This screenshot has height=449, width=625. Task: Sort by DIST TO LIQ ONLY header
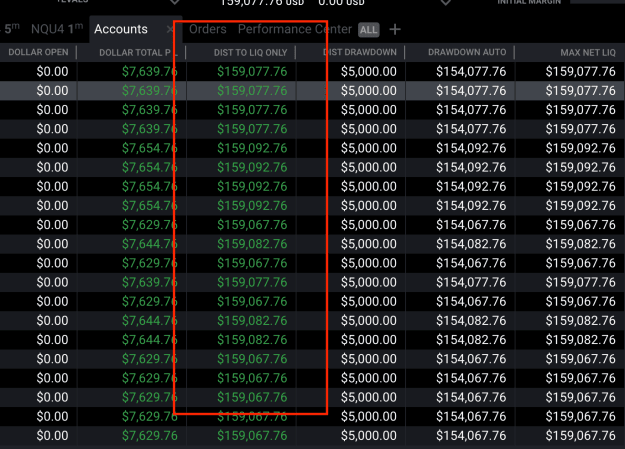pyautogui.click(x=250, y=52)
